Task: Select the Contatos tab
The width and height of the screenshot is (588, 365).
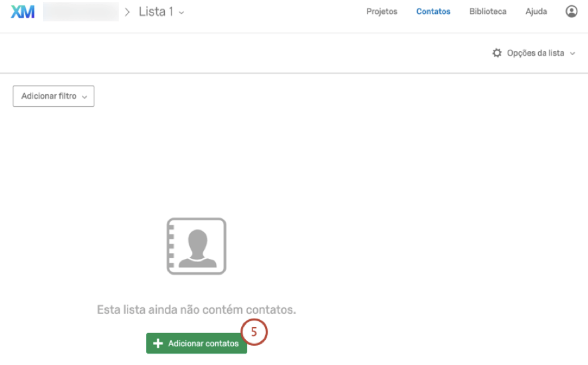Action: click(x=433, y=12)
